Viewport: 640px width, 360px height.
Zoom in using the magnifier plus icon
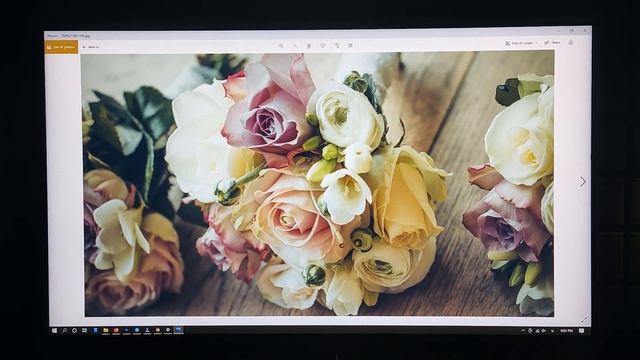click(x=281, y=46)
